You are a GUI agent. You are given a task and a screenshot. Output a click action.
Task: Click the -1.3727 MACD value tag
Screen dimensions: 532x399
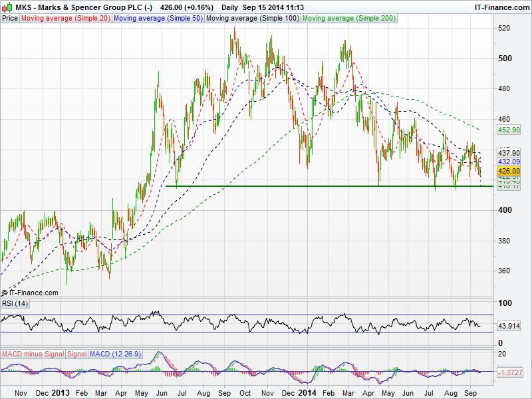click(508, 374)
